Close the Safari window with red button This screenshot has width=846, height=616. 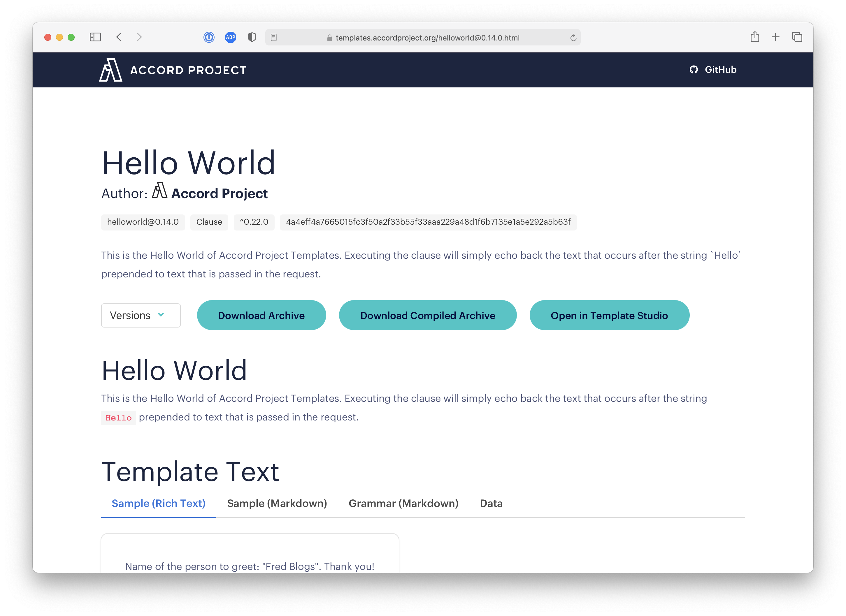click(48, 37)
